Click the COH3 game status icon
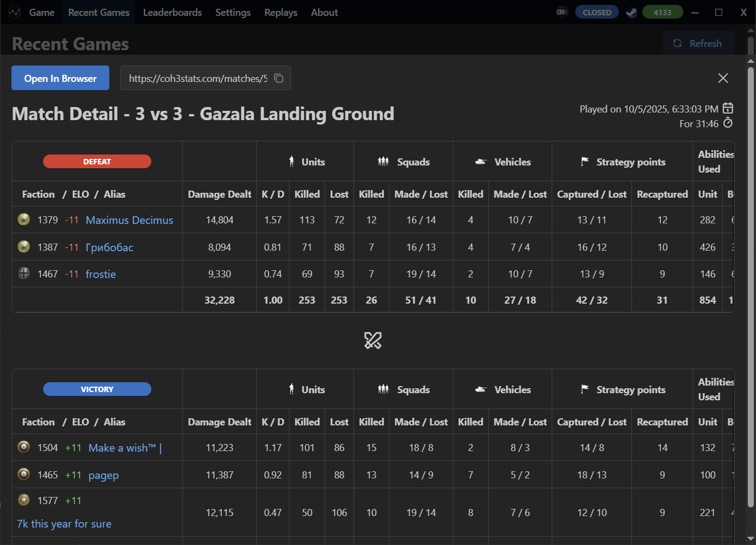 [562, 13]
